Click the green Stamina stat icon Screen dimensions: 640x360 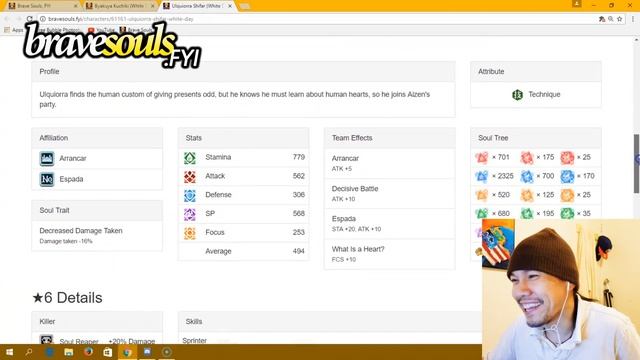click(x=190, y=158)
